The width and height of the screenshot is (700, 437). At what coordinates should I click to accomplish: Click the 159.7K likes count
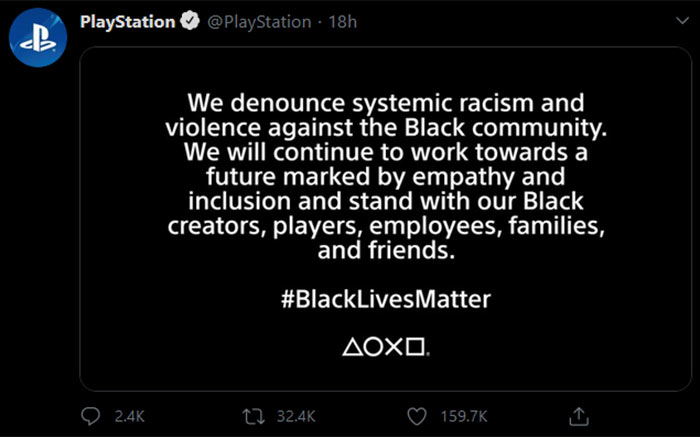tap(464, 416)
